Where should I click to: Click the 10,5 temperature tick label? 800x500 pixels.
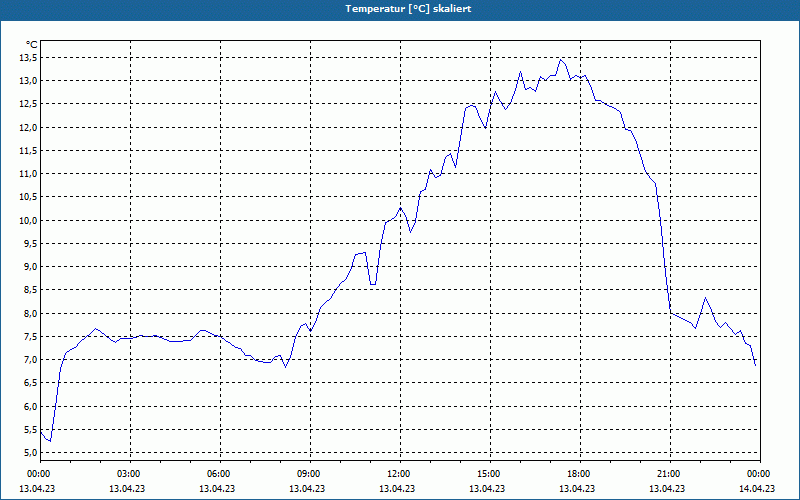coord(29,197)
